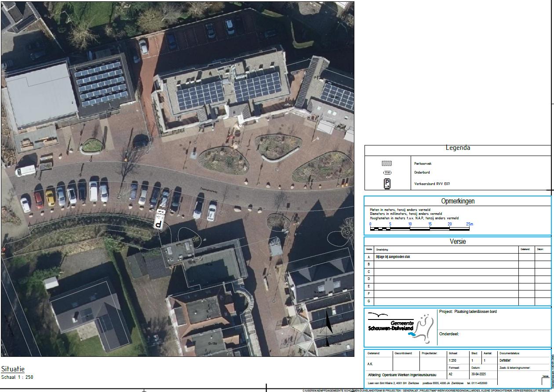
Task: Click the Onderbord symbol in legend
Action: pyautogui.click(x=387, y=173)
